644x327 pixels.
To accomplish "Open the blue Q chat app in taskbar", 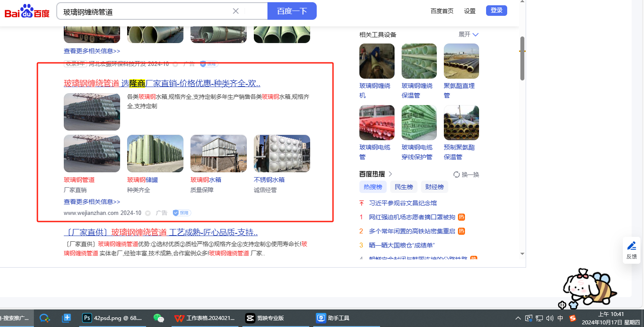I will [x=44, y=318].
